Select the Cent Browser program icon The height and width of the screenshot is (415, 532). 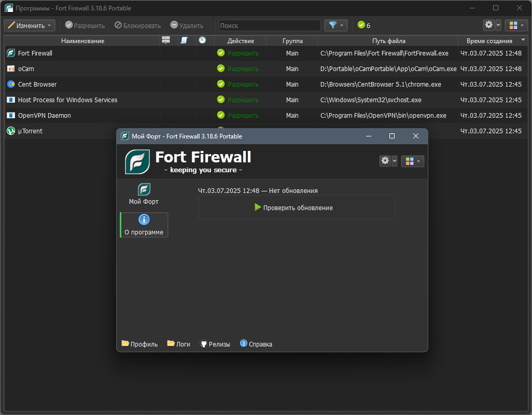click(11, 84)
